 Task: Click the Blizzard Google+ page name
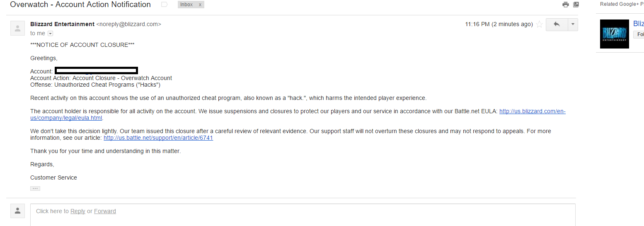coord(638,24)
